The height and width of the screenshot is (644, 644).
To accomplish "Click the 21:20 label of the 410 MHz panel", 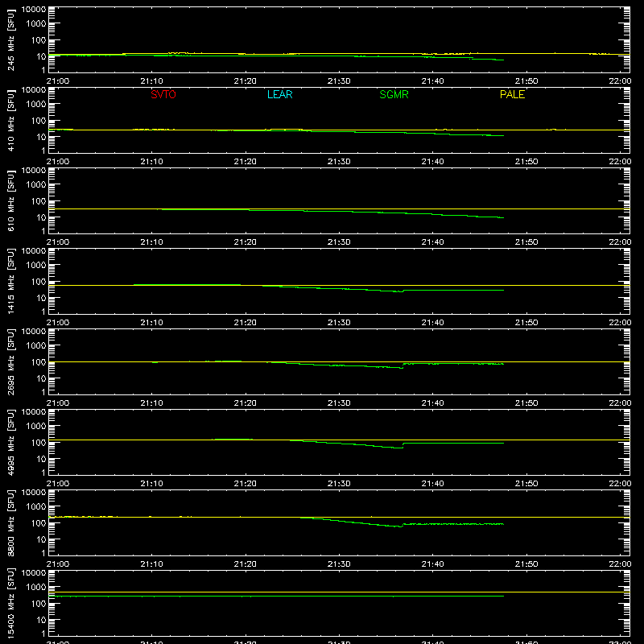I will 246,162.
